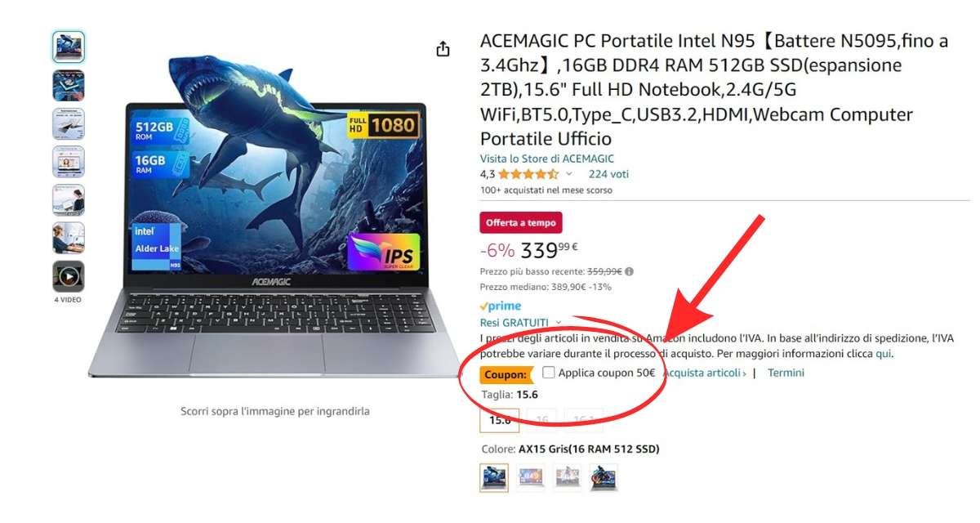Image resolution: width=980 pixels, height=523 pixels.
Task: Follow the 'qui' IVA information link
Action: coord(884,354)
